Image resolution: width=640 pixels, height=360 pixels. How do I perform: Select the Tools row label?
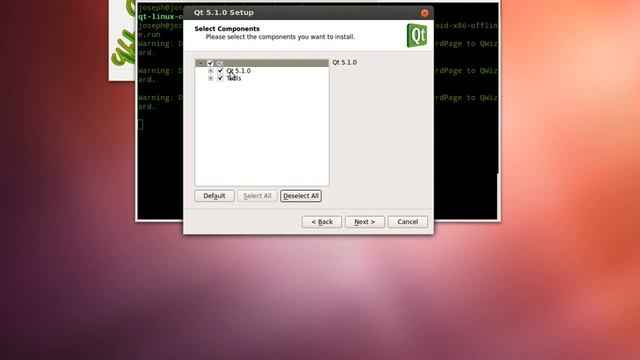tap(233, 78)
